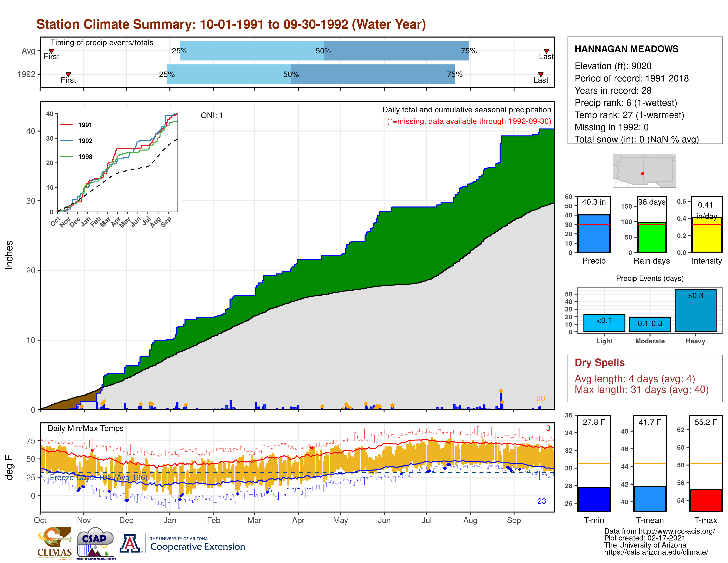The image size is (728, 563).
Task: Click the late August precipitation spike marker
Action: tap(501, 391)
